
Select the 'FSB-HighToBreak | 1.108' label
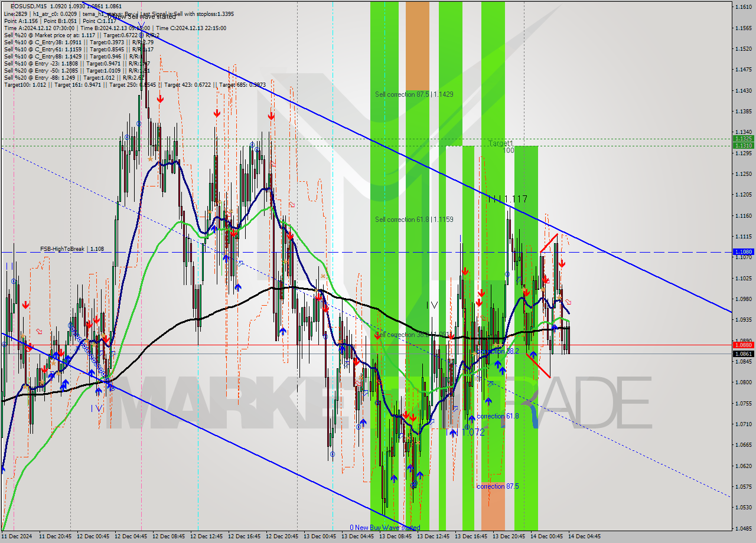[x=72, y=249]
